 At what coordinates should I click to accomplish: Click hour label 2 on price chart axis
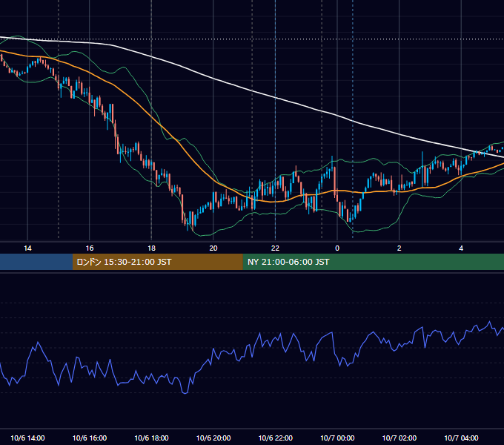coord(399,248)
